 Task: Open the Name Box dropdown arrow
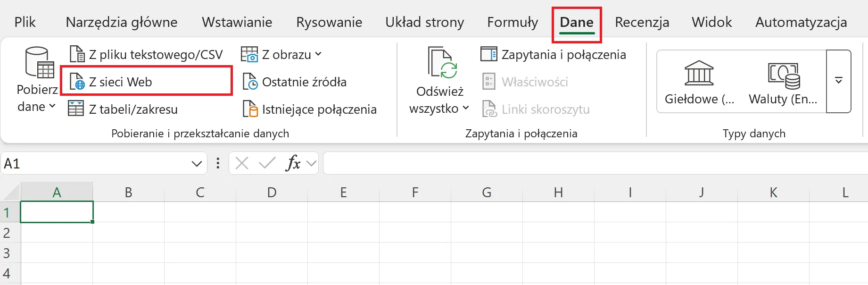197,164
